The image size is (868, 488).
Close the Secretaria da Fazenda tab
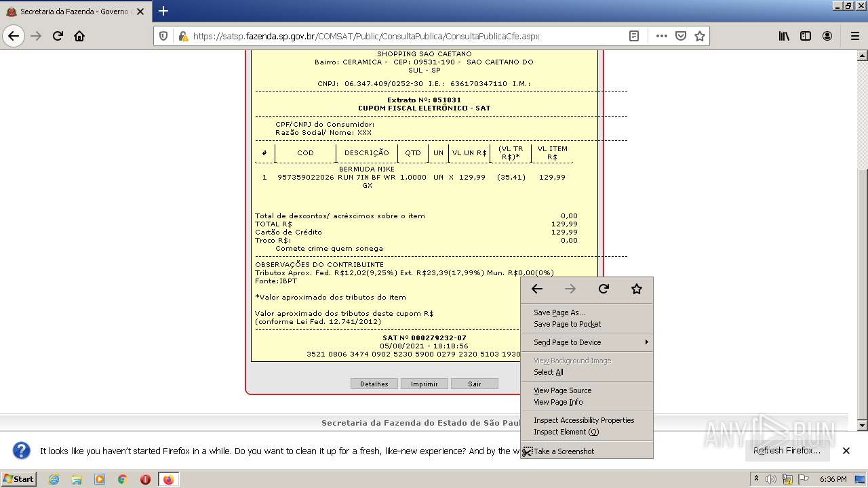[x=140, y=12]
